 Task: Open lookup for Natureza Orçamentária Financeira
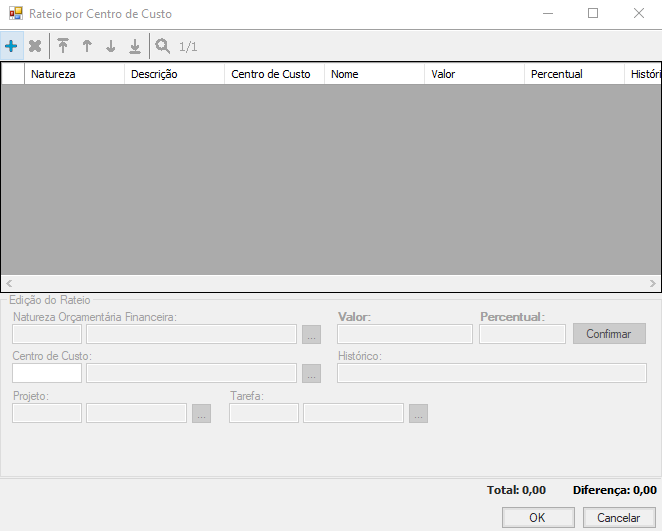(x=311, y=334)
